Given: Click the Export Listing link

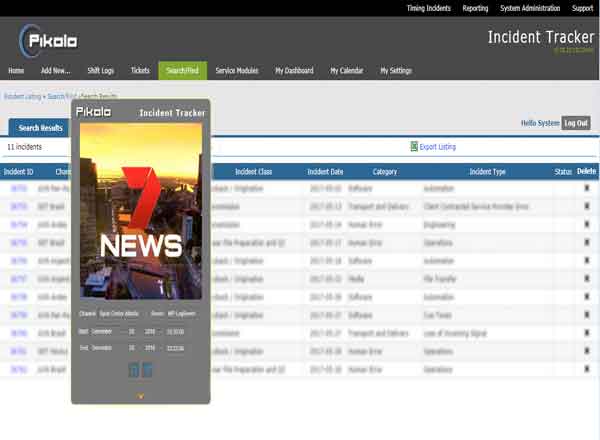Looking at the screenshot, I should click(437, 147).
